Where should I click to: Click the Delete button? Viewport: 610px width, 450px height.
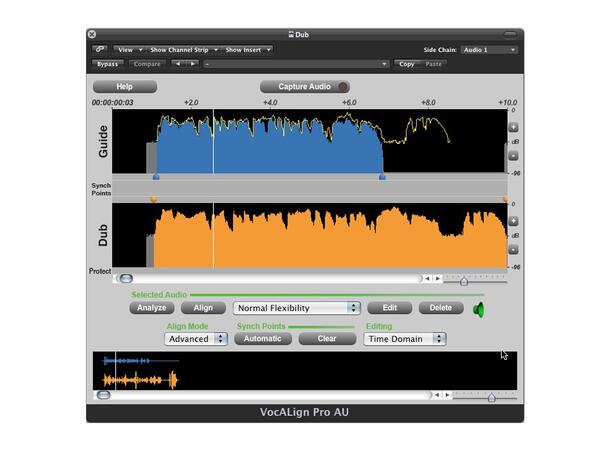[x=441, y=308]
